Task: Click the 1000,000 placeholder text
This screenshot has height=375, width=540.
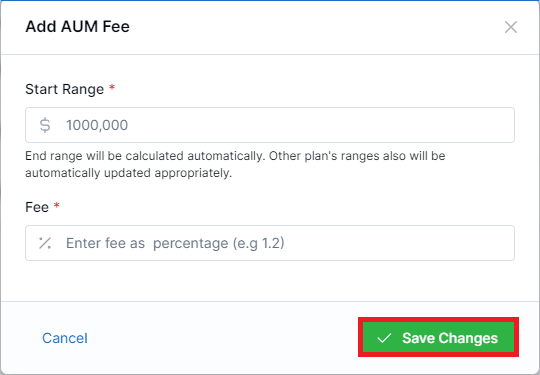Action: point(97,125)
